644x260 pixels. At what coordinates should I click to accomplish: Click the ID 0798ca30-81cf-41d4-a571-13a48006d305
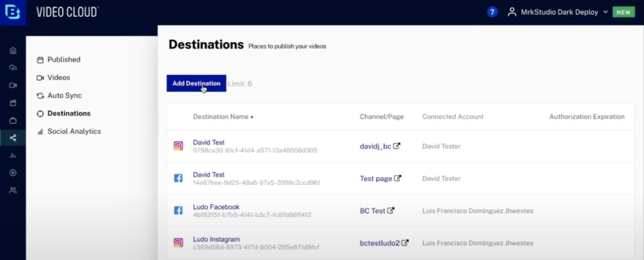(x=255, y=150)
